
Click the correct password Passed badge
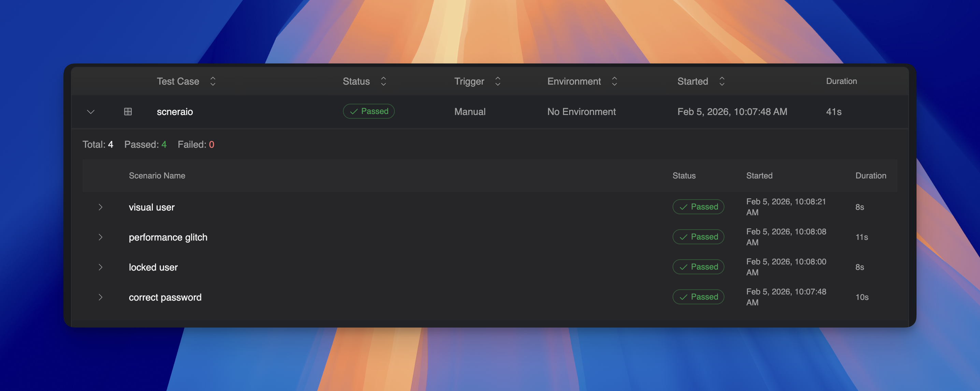698,297
